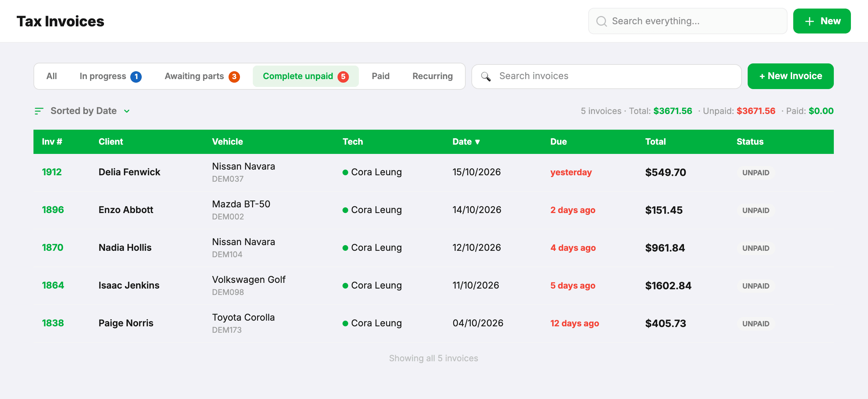
Task: Select client name Nadia Hollis
Action: pyautogui.click(x=125, y=248)
